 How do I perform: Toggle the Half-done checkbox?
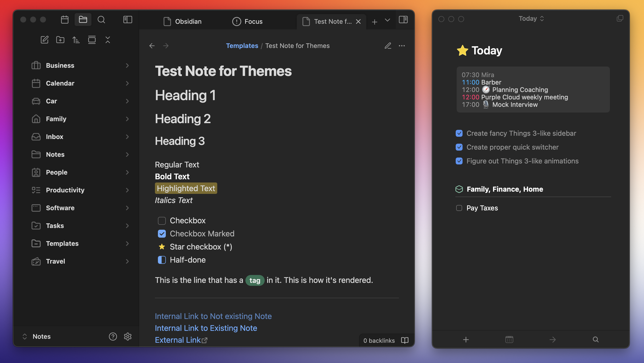[x=162, y=260]
